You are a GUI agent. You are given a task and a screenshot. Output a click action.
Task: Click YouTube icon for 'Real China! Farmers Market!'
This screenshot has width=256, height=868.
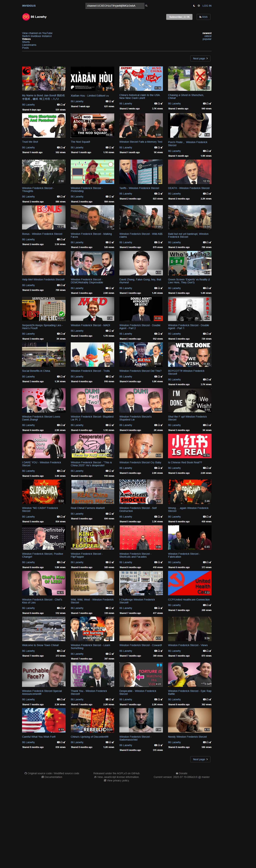point(107,514)
